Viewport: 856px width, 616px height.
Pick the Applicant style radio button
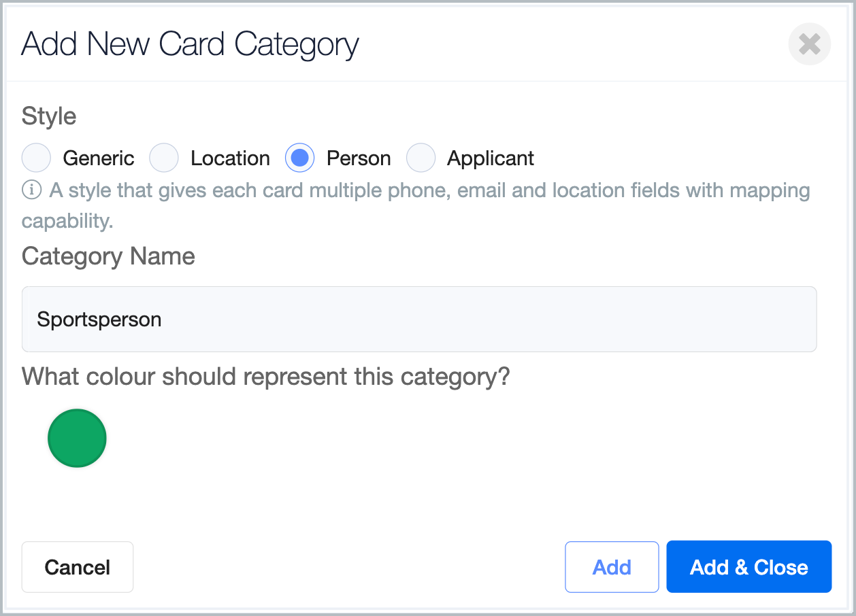pos(421,158)
